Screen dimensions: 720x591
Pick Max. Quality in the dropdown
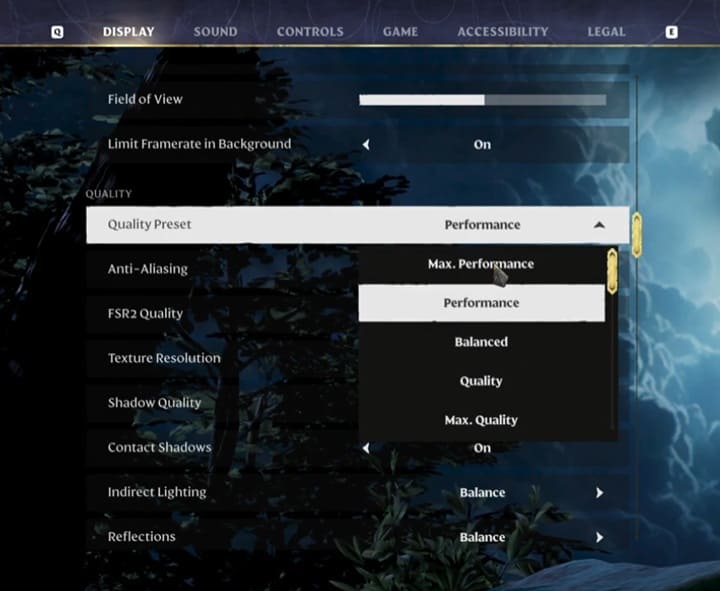click(481, 420)
